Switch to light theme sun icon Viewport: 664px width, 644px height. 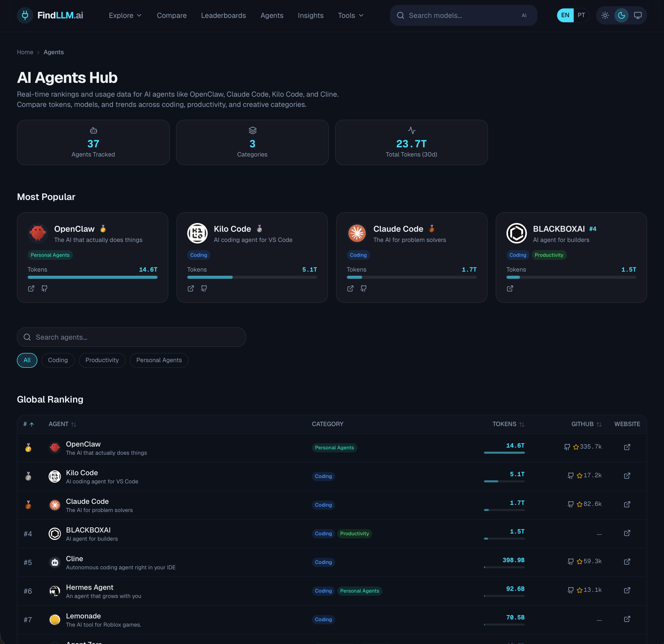coord(605,15)
